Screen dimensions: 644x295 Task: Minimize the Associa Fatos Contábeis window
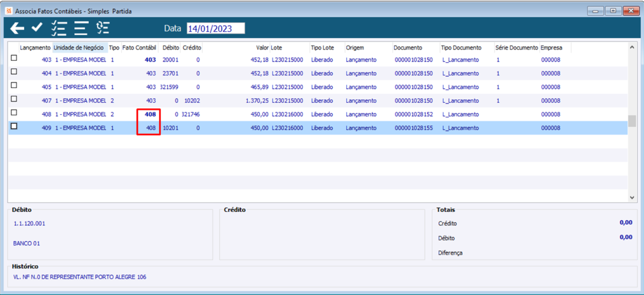595,11
